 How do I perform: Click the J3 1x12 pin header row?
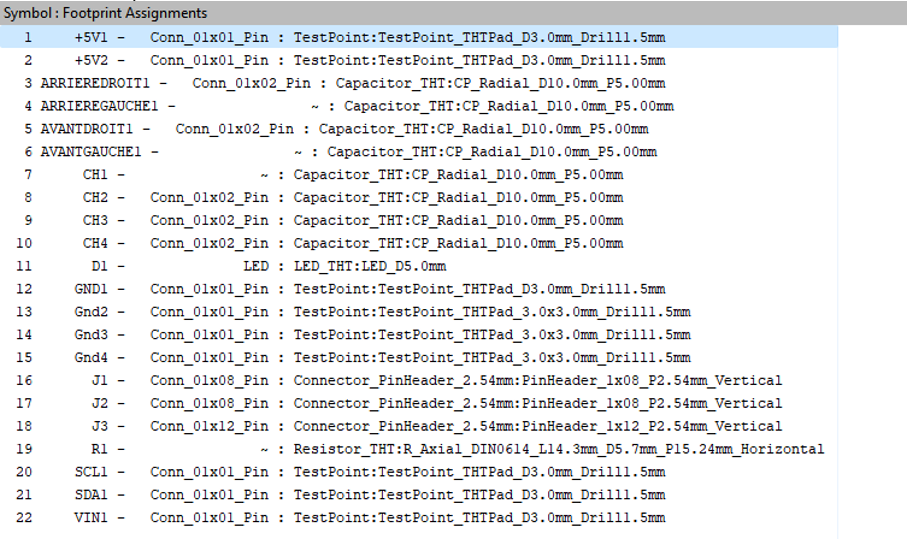tap(400, 426)
